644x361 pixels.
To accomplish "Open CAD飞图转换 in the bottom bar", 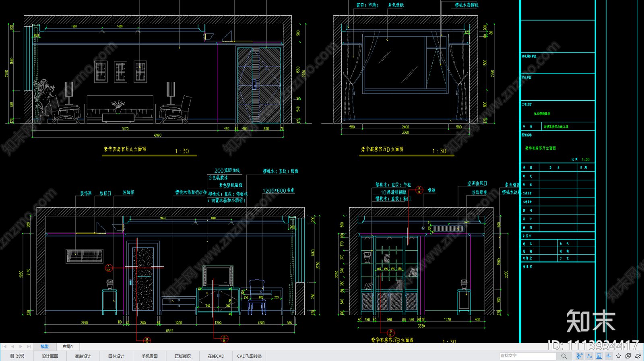I will pyautogui.click(x=249, y=356).
